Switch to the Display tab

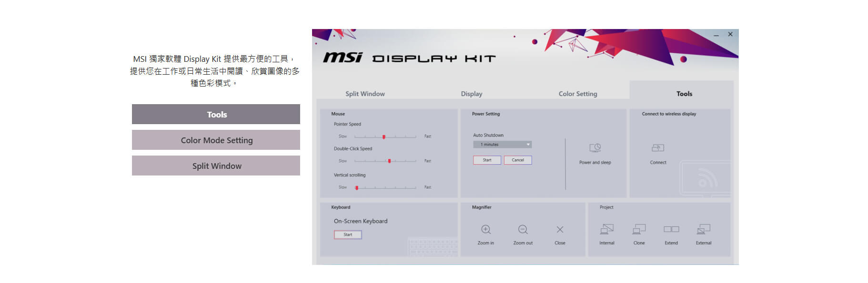(x=472, y=94)
